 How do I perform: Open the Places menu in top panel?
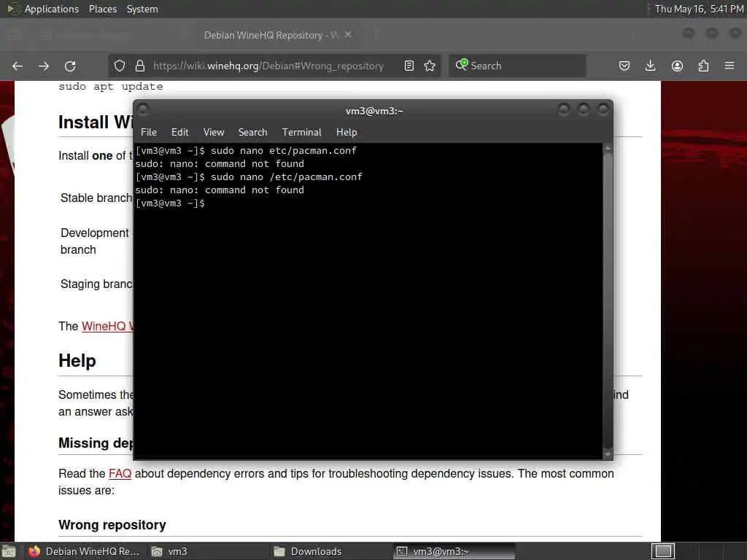[x=102, y=9]
